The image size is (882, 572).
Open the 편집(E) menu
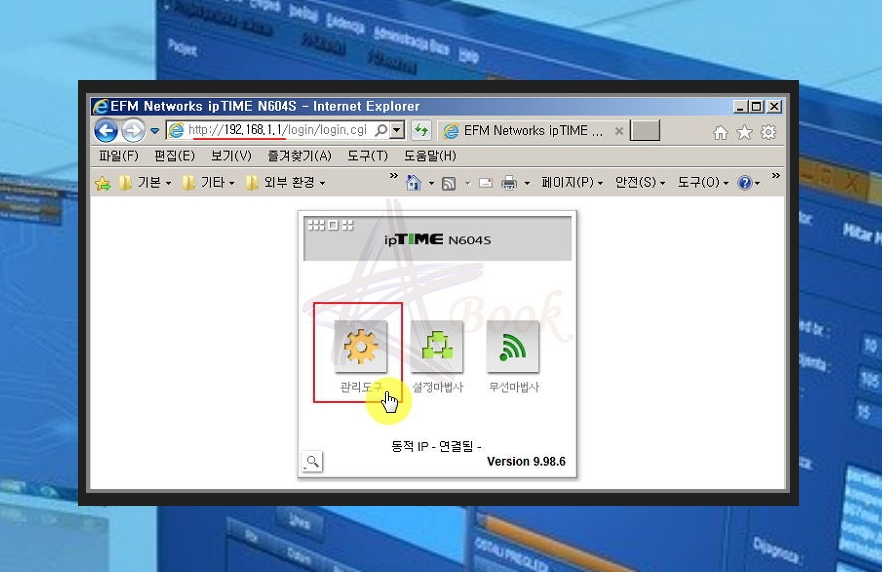[x=174, y=156]
